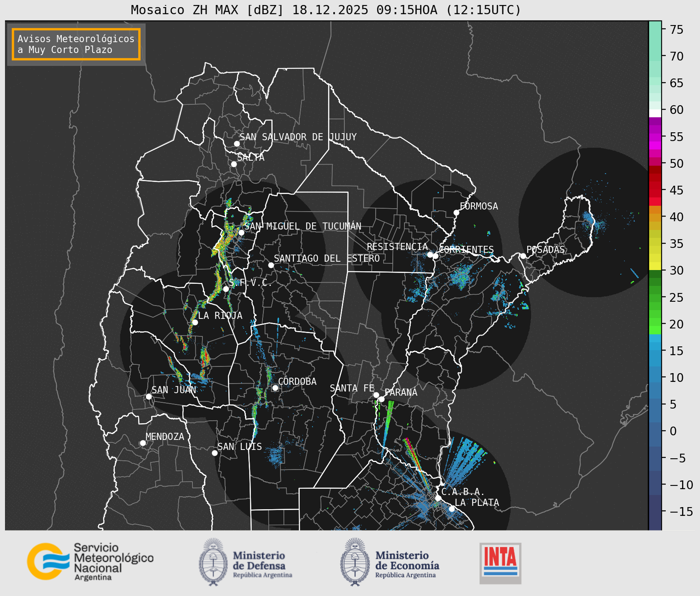Select the C.A.B.A. city marker

tap(438, 498)
